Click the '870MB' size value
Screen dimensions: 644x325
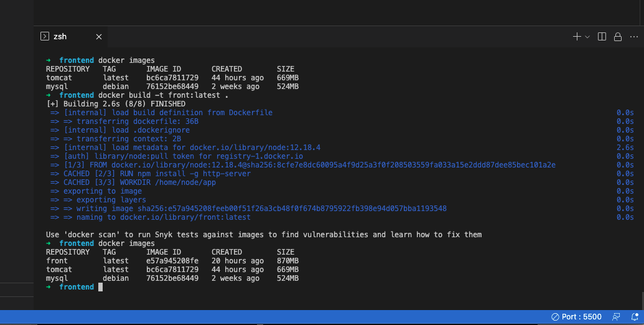coord(287,261)
